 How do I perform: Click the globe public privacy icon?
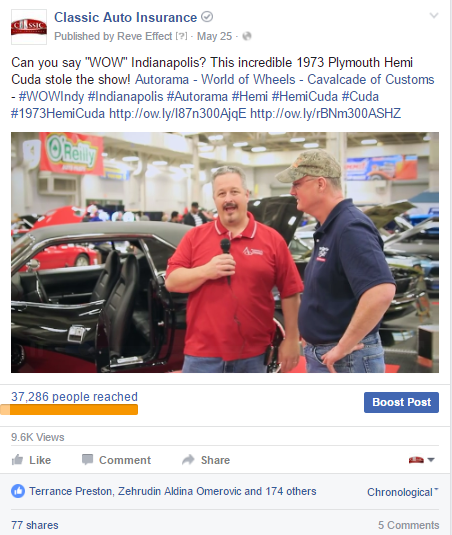[x=247, y=36]
